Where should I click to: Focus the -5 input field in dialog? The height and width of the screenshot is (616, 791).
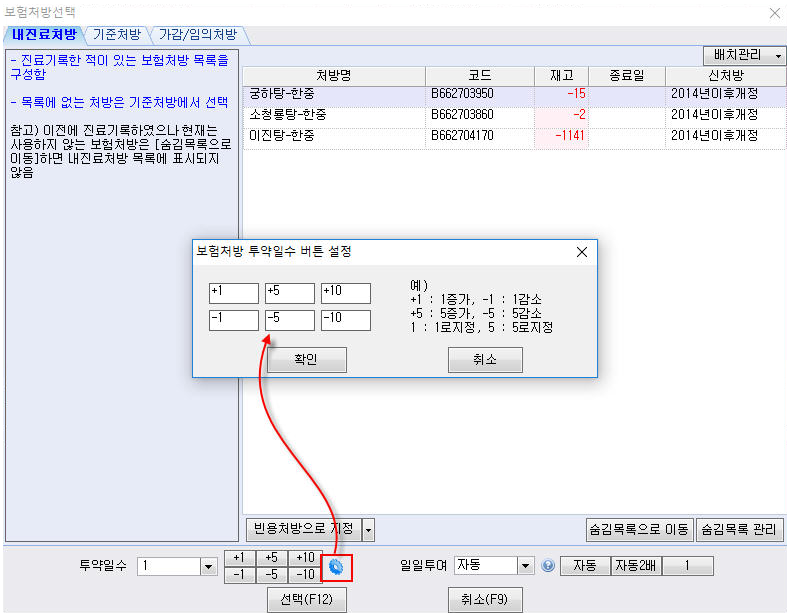click(290, 320)
